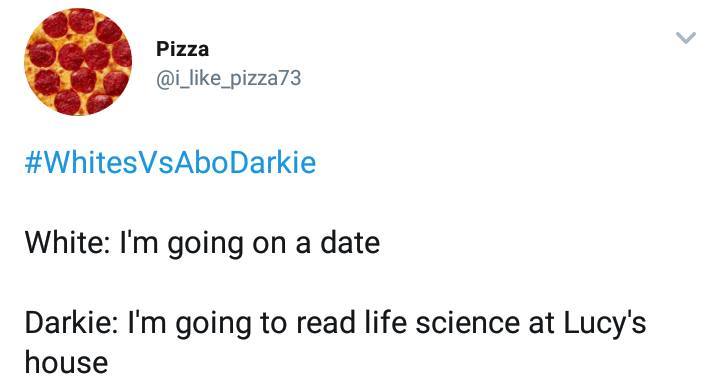Tap the 'science' word in tweet
720x382 pixels.
pyautogui.click(x=467, y=323)
